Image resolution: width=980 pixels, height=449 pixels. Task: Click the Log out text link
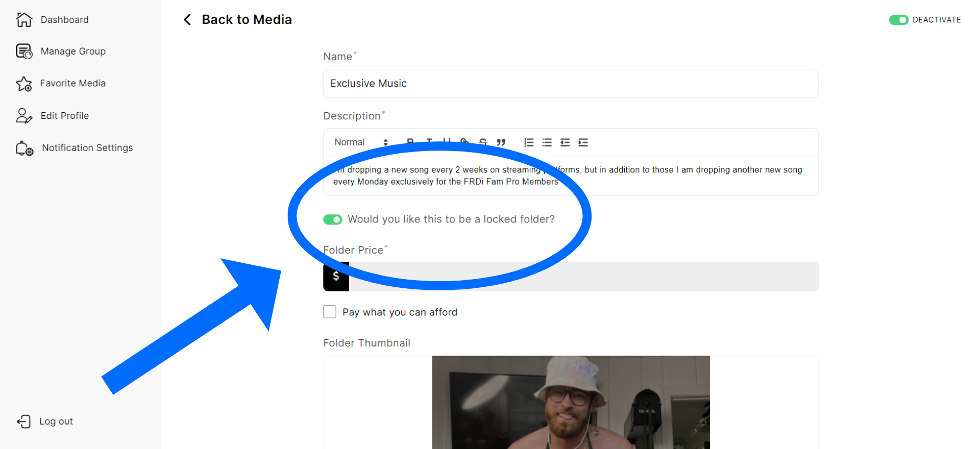click(x=56, y=421)
